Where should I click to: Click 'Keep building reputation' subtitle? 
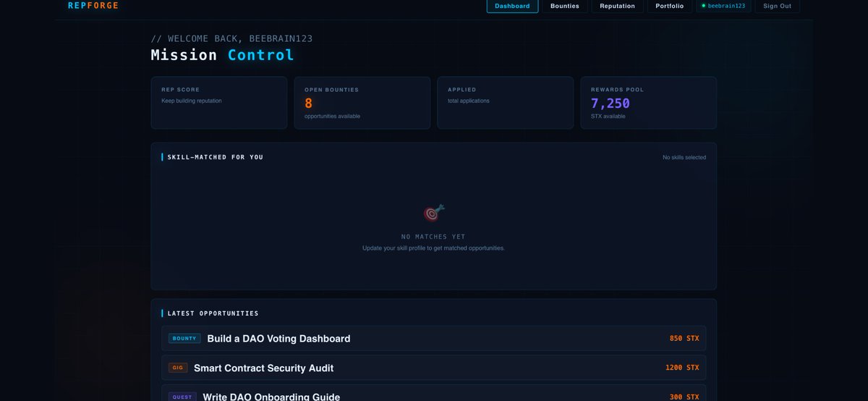tap(192, 101)
